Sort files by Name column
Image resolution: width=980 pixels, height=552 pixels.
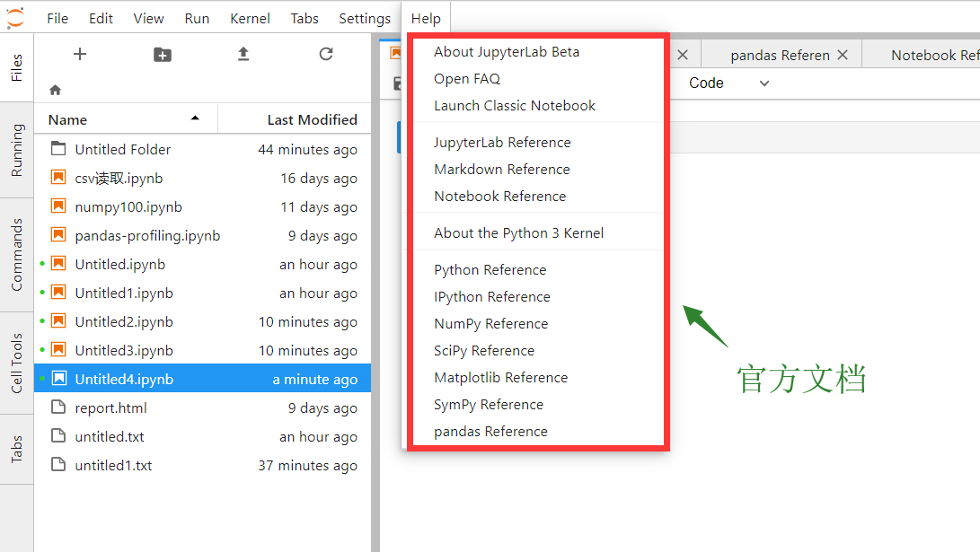tap(125, 119)
